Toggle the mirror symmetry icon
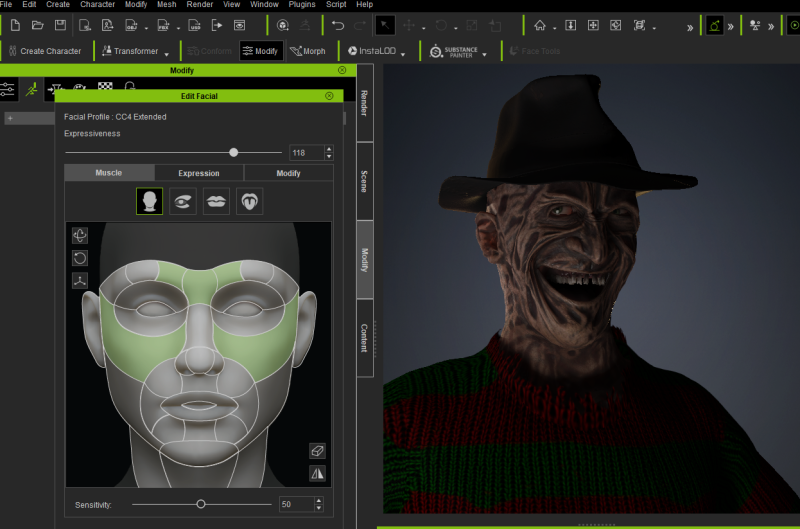Image resolution: width=800 pixels, height=529 pixels. [x=317, y=473]
